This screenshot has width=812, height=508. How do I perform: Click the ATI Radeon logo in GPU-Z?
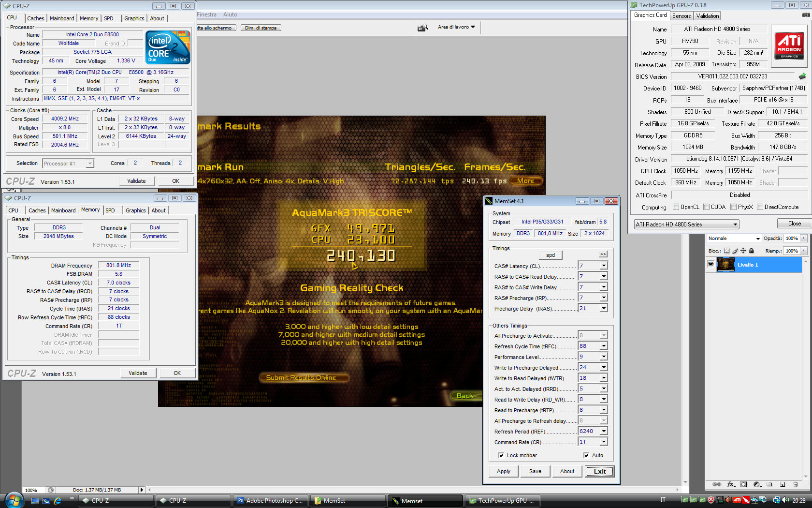click(x=789, y=45)
